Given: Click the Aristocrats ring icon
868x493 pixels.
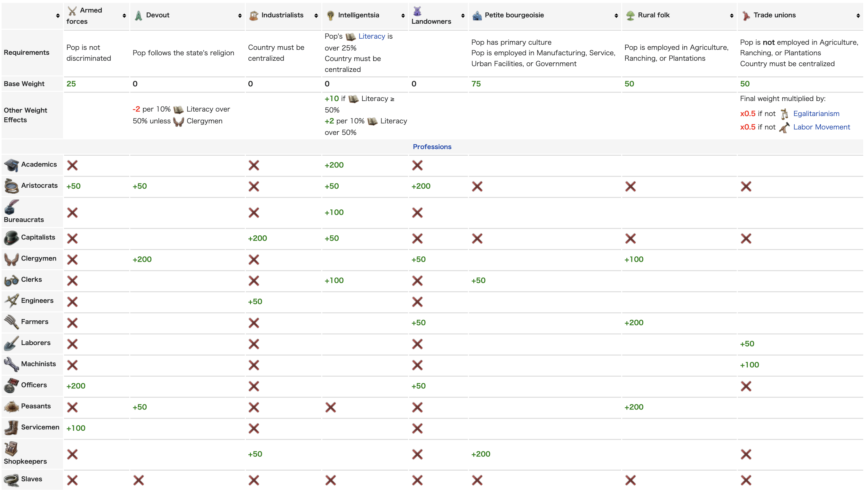Looking at the screenshot, I should point(11,186).
